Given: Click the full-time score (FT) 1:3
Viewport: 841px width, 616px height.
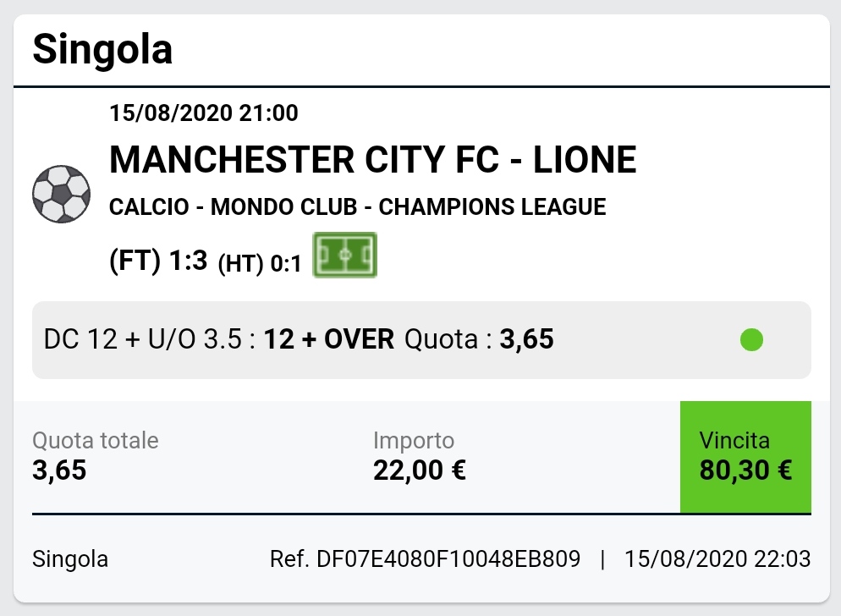Looking at the screenshot, I should coord(158,261).
